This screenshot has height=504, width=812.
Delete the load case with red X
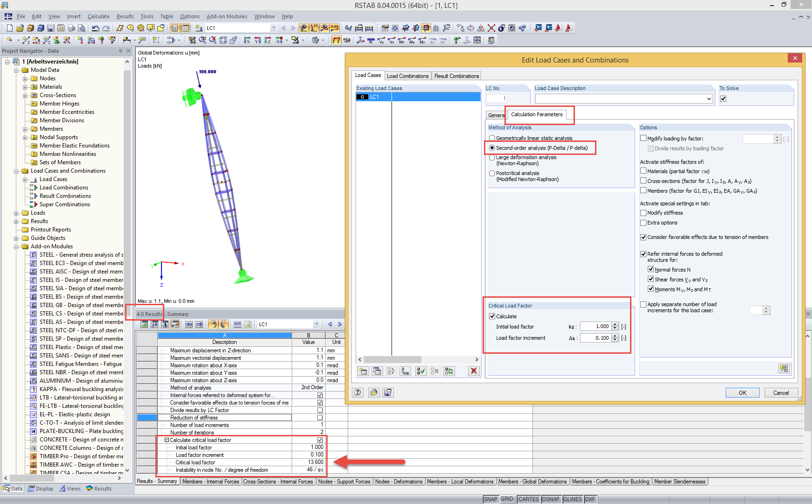point(474,371)
